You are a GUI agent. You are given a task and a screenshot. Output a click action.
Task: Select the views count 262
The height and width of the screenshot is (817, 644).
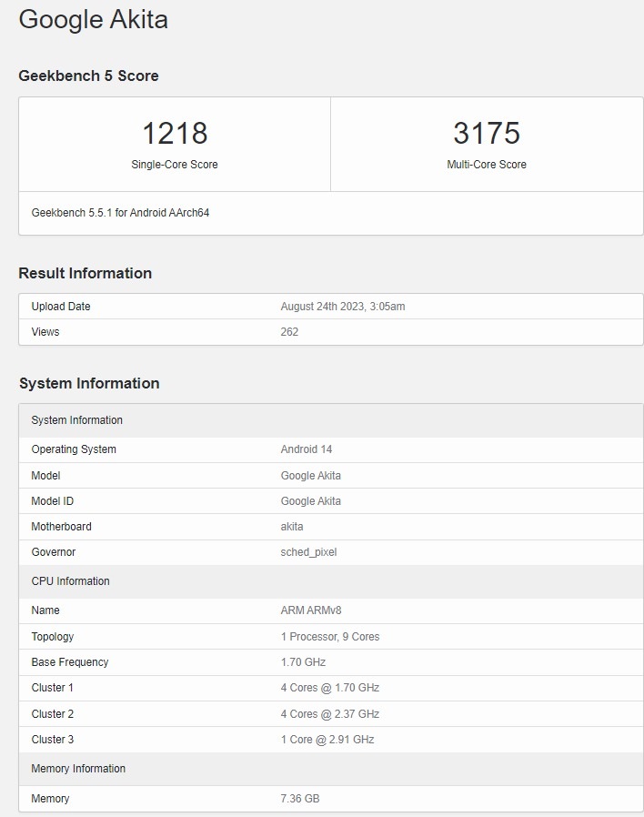pos(289,332)
